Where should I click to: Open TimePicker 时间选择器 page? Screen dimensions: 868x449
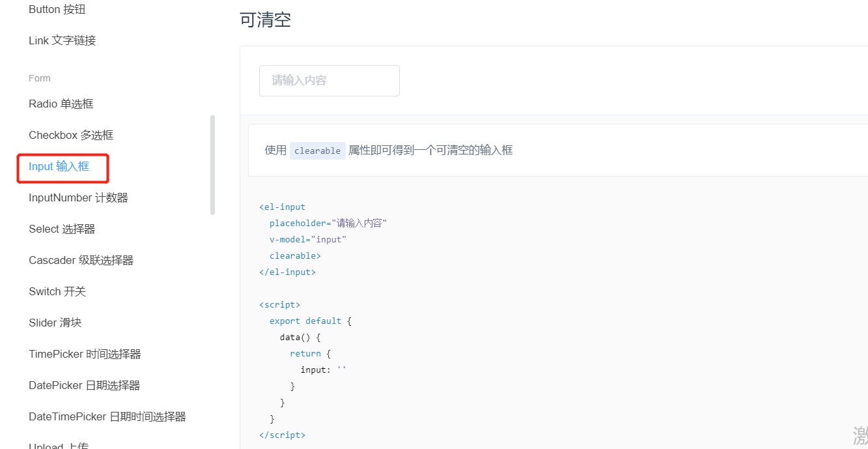85,354
